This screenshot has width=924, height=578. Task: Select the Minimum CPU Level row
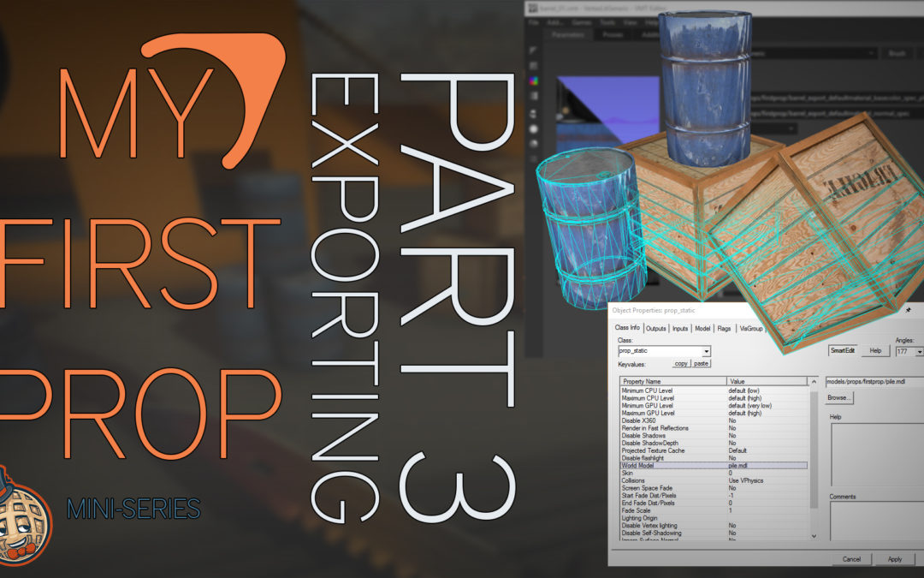coord(714,390)
